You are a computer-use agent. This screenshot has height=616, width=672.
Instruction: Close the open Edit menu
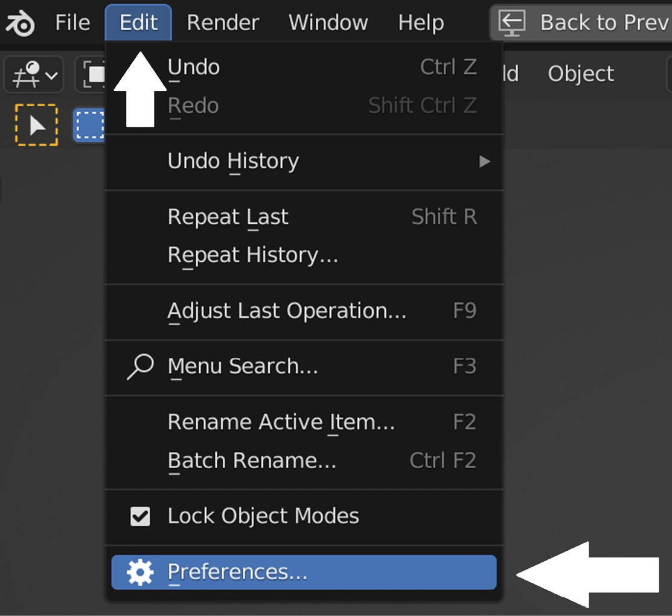coord(138,22)
